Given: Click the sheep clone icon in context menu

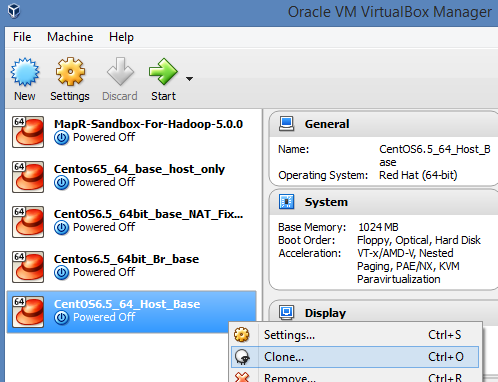Looking at the screenshot, I should [242, 357].
